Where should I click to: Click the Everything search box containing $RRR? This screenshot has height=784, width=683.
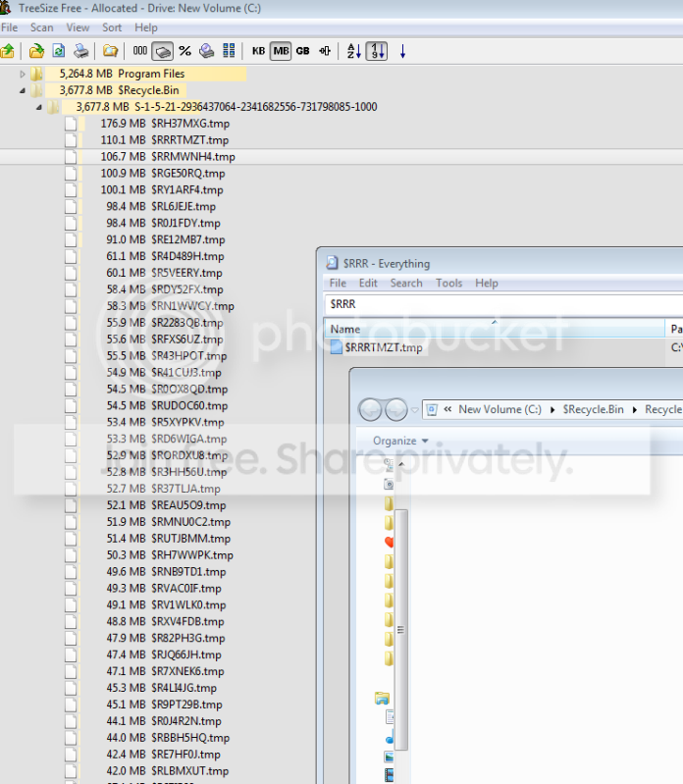(504, 304)
